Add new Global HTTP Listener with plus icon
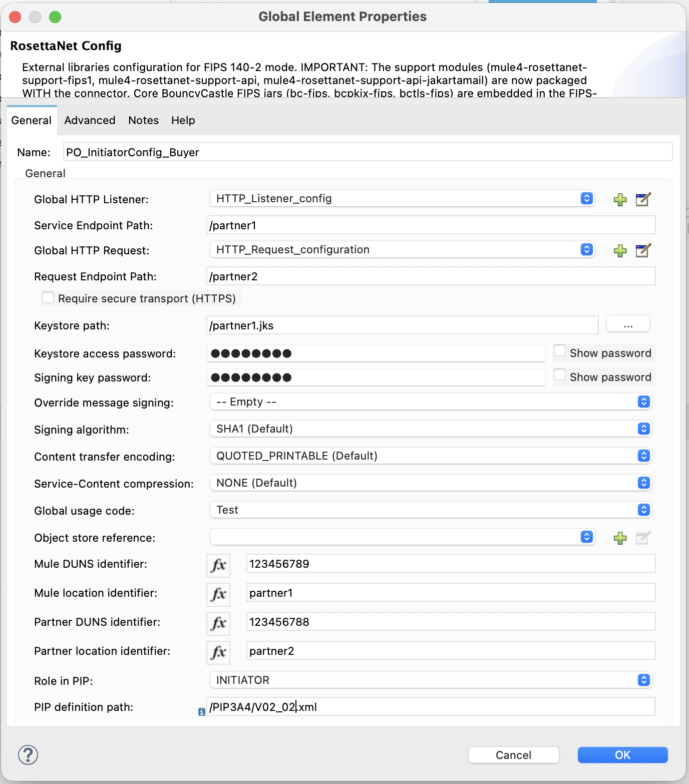689x784 pixels. pos(620,199)
